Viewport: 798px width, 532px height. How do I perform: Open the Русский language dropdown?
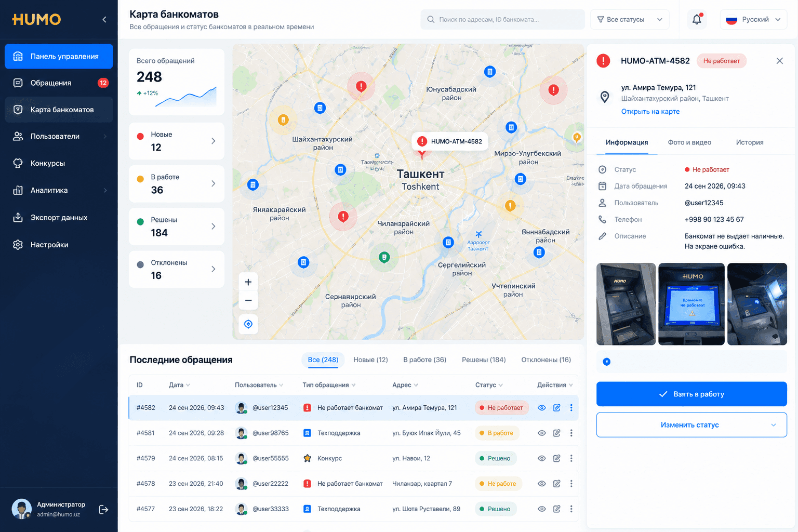pyautogui.click(x=753, y=19)
